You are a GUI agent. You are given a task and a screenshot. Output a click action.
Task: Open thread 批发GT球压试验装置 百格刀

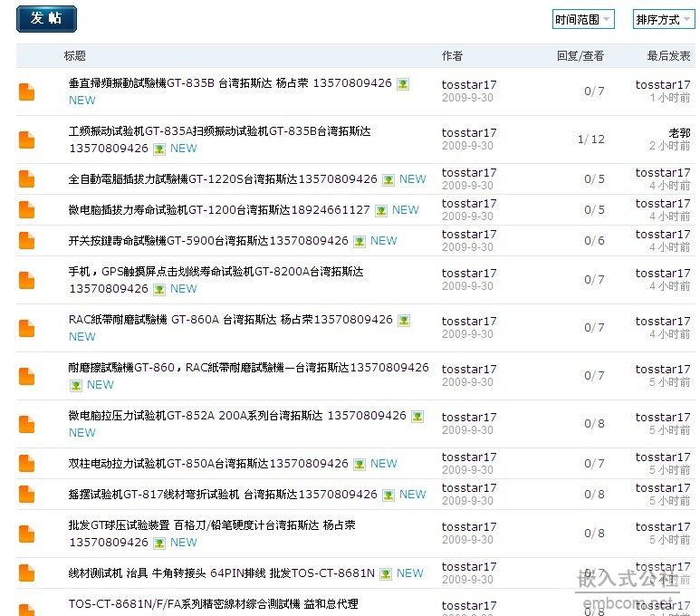point(212,525)
